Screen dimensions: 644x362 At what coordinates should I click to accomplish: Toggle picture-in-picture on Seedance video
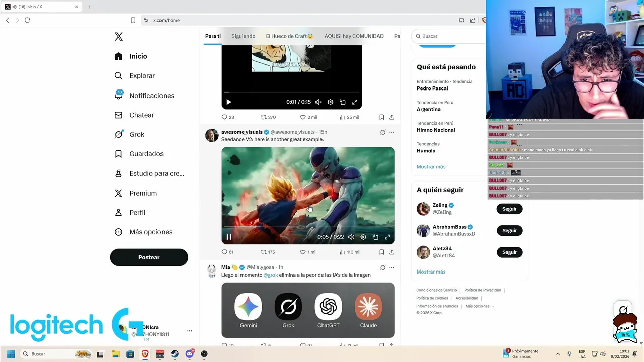[x=375, y=237]
